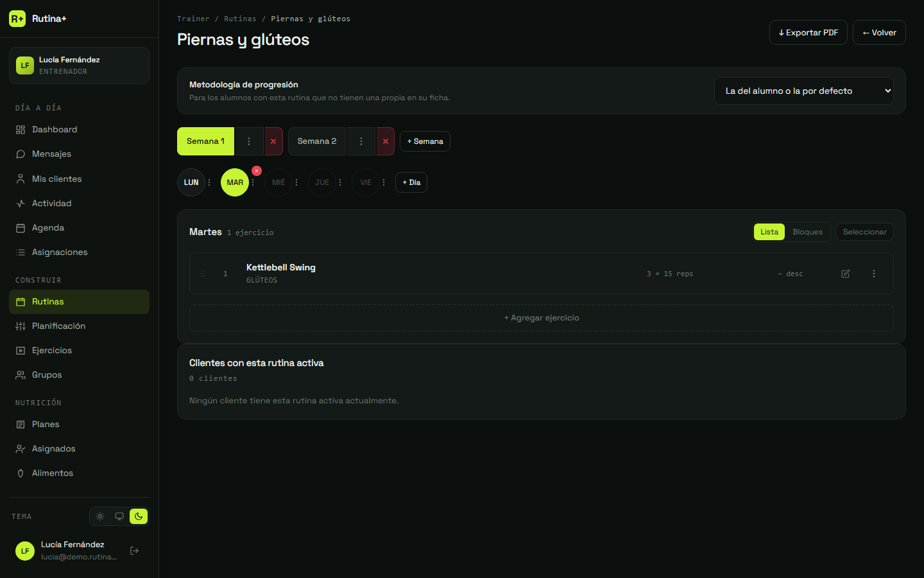Enable dark theme moon toggle
Screen dimensions: 924x578
[x=139, y=516]
